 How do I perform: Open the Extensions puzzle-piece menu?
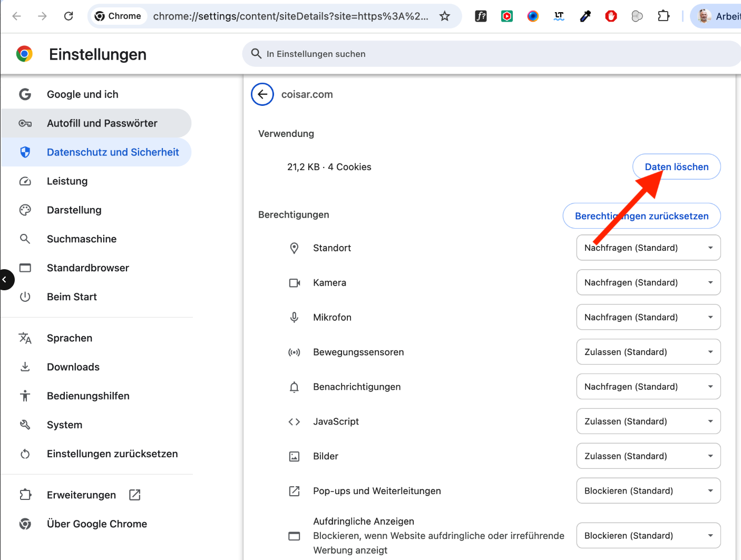point(664,16)
